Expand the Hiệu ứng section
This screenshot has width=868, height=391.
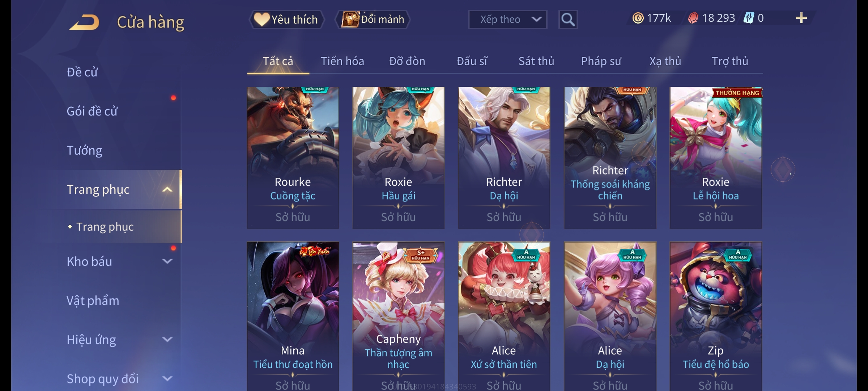167,339
